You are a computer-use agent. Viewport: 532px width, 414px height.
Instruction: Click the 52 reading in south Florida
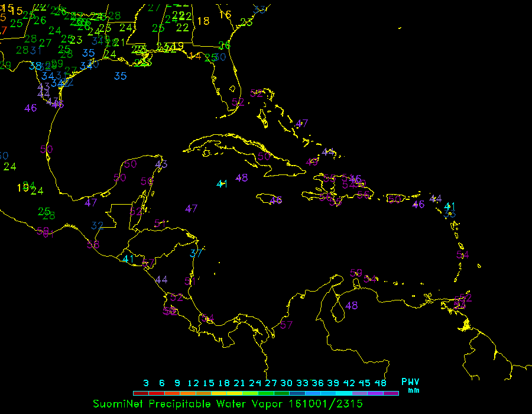238,102
